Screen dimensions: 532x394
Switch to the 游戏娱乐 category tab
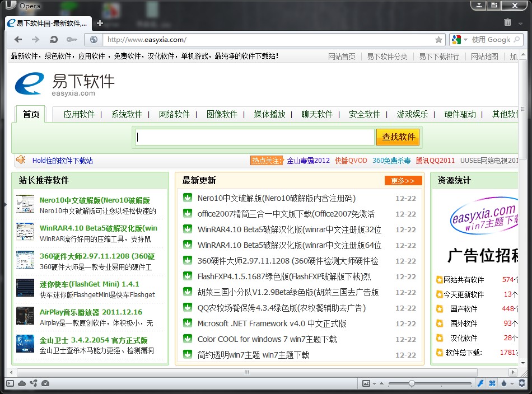point(412,114)
